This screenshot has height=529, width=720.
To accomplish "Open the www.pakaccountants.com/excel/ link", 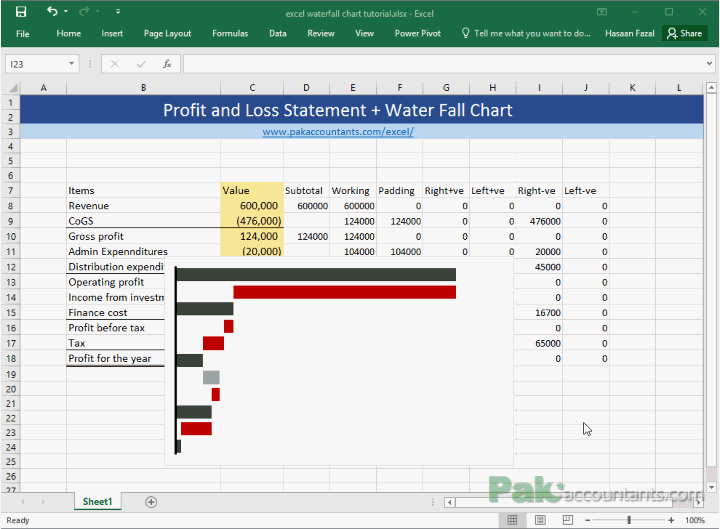I will point(338,132).
